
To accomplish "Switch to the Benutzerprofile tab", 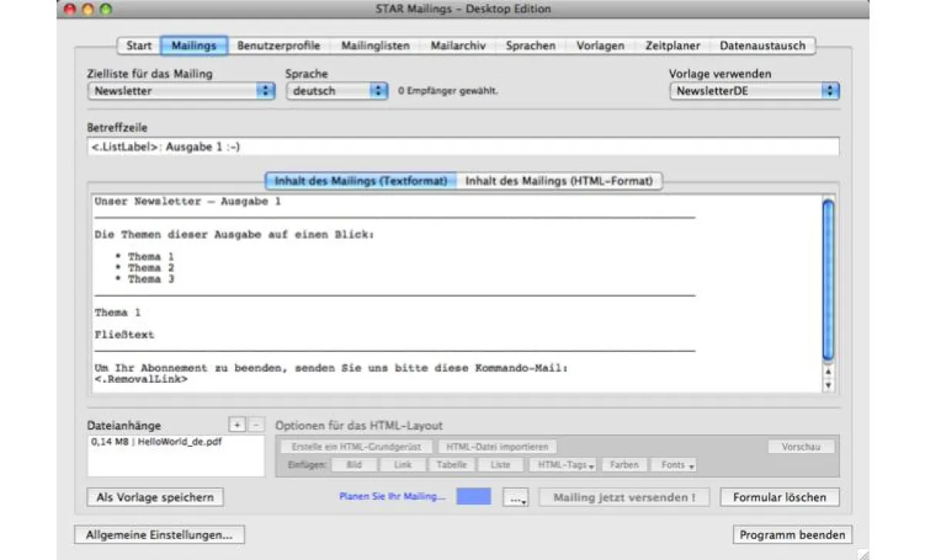I will [x=278, y=45].
